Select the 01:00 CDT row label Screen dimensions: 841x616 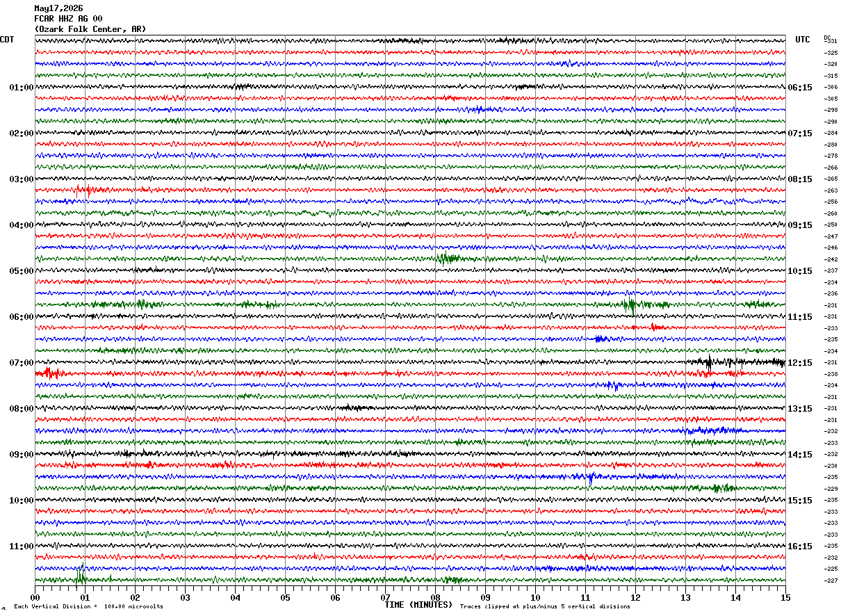click(x=21, y=88)
